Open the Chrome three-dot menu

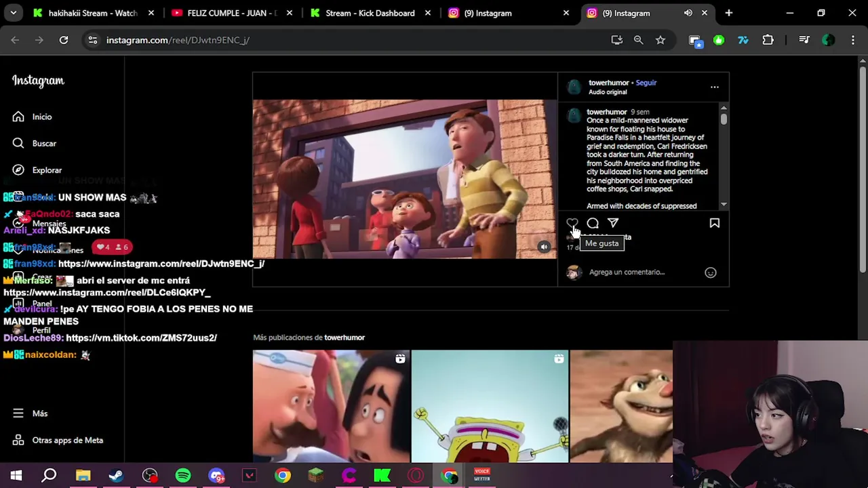point(852,40)
